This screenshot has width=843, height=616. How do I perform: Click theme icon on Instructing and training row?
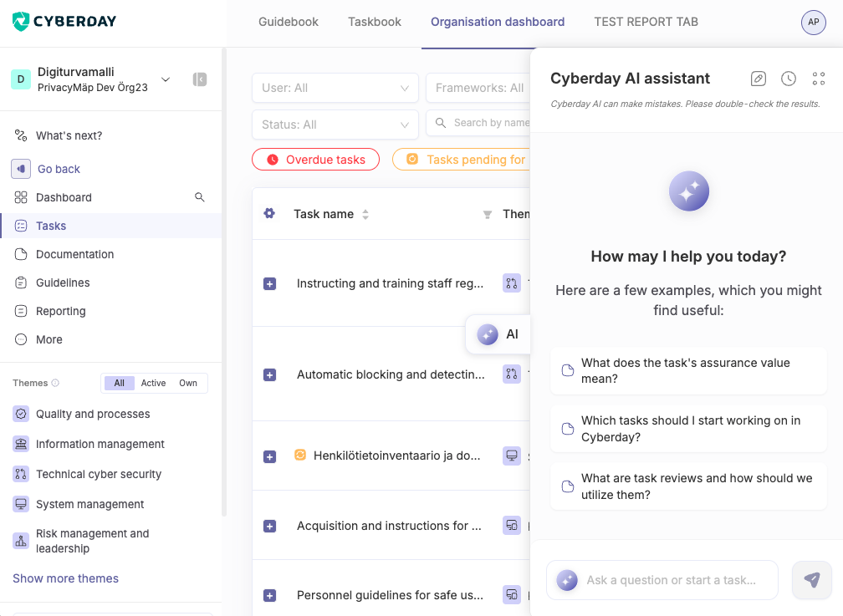pos(511,283)
